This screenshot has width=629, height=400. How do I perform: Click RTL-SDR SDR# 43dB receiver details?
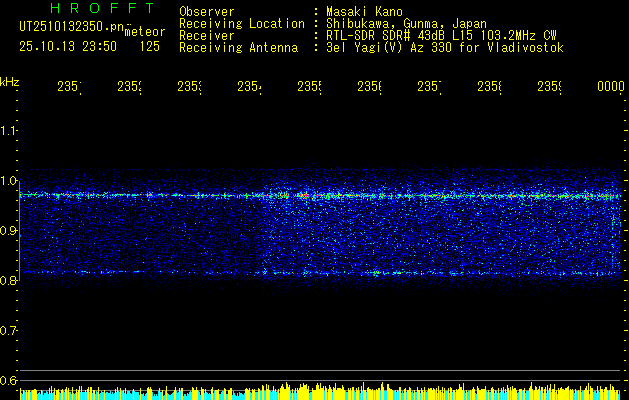tap(441, 36)
